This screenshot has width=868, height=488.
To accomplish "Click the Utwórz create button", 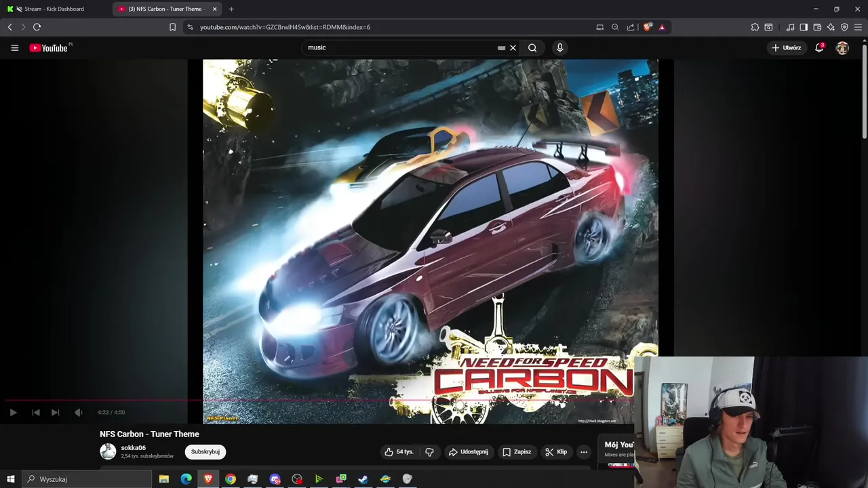I will [x=786, y=47].
